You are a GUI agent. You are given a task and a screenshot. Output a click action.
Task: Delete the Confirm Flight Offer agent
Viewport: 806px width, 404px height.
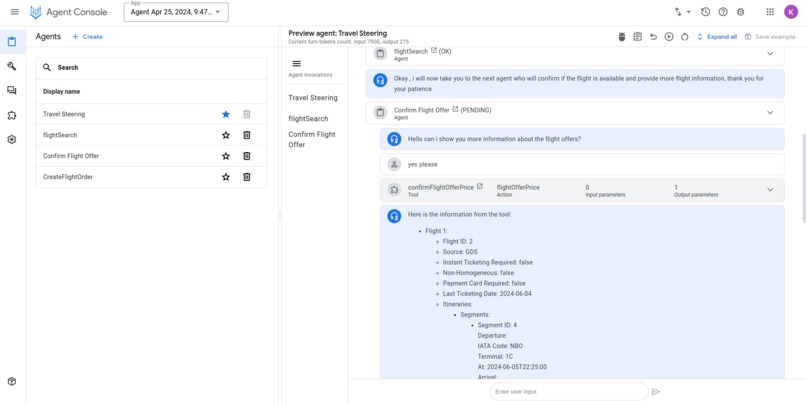(247, 156)
